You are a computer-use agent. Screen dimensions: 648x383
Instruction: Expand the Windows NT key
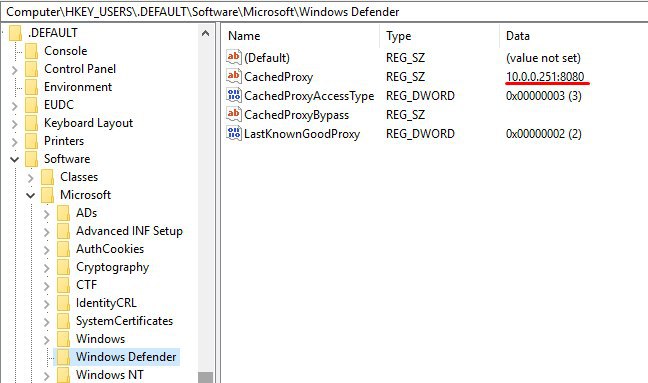(x=46, y=376)
